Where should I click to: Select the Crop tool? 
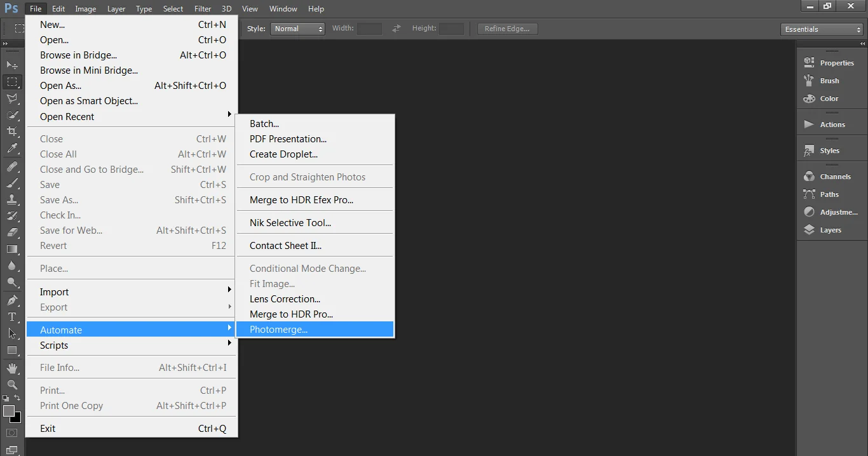12,131
